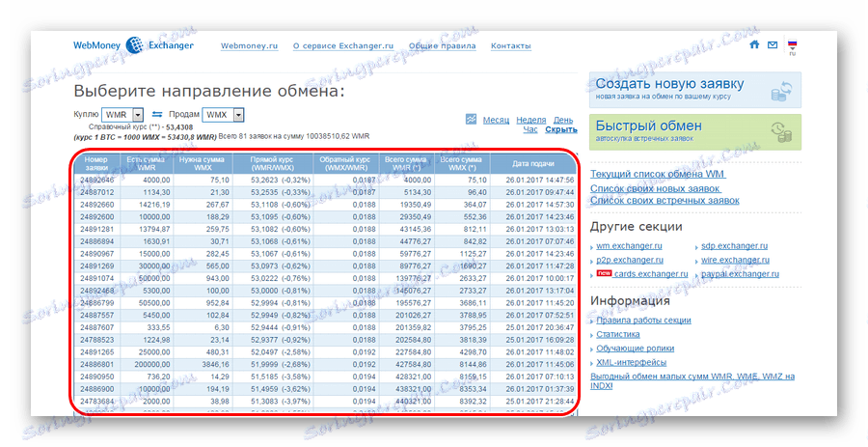The image size is (868, 447).
Task: Select order number 24783684
Action: [96, 401]
